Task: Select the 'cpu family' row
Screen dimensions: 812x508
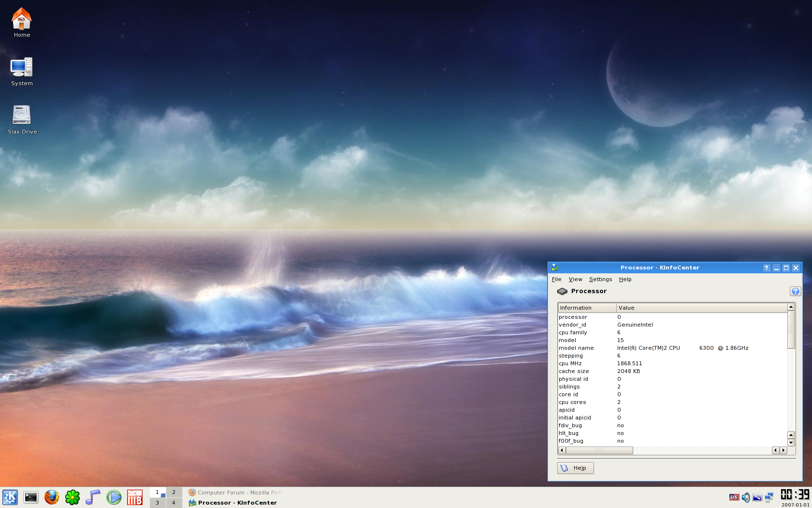Action: click(673, 332)
